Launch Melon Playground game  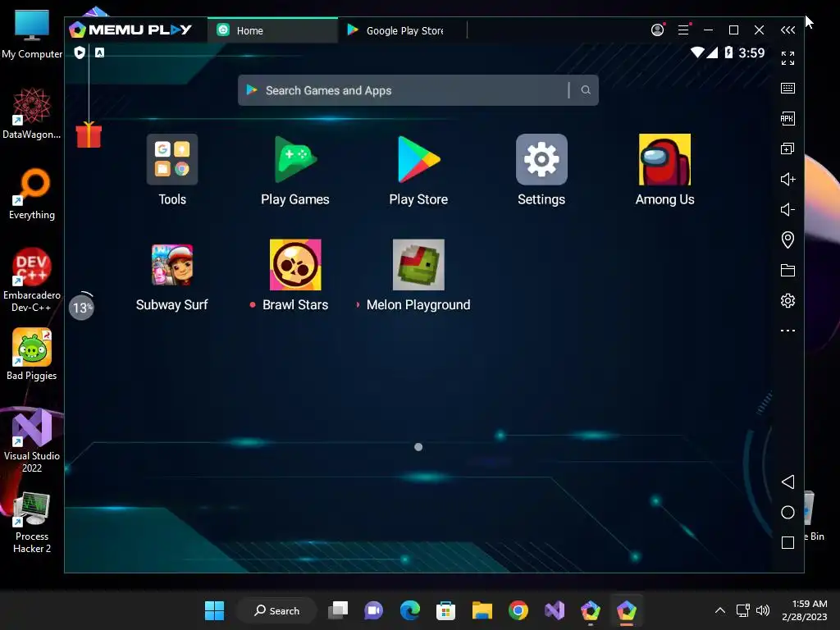pyautogui.click(x=418, y=265)
